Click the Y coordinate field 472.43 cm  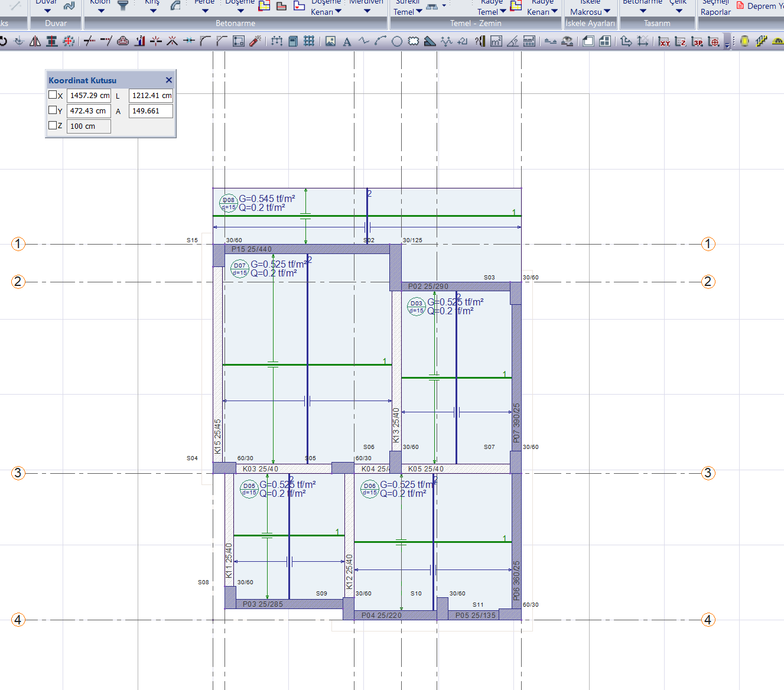coord(89,110)
